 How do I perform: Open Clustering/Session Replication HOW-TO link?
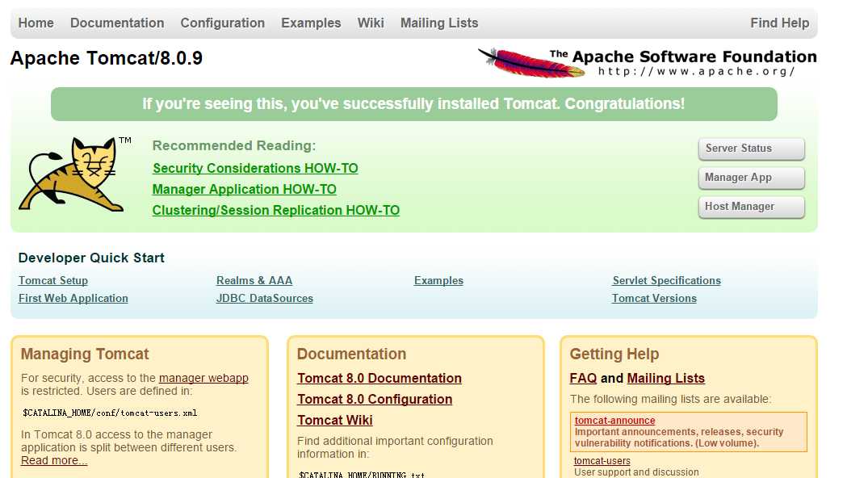click(x=275, y=211)
